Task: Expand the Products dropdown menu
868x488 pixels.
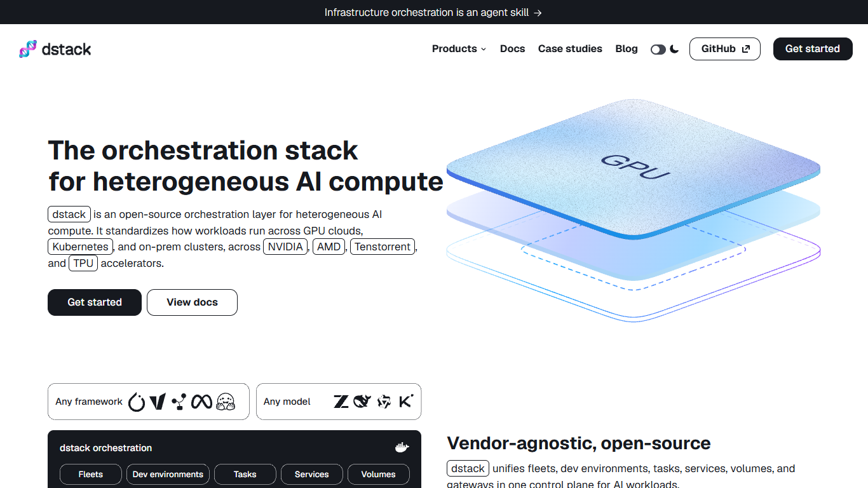Action: click(x=459, y=49)
